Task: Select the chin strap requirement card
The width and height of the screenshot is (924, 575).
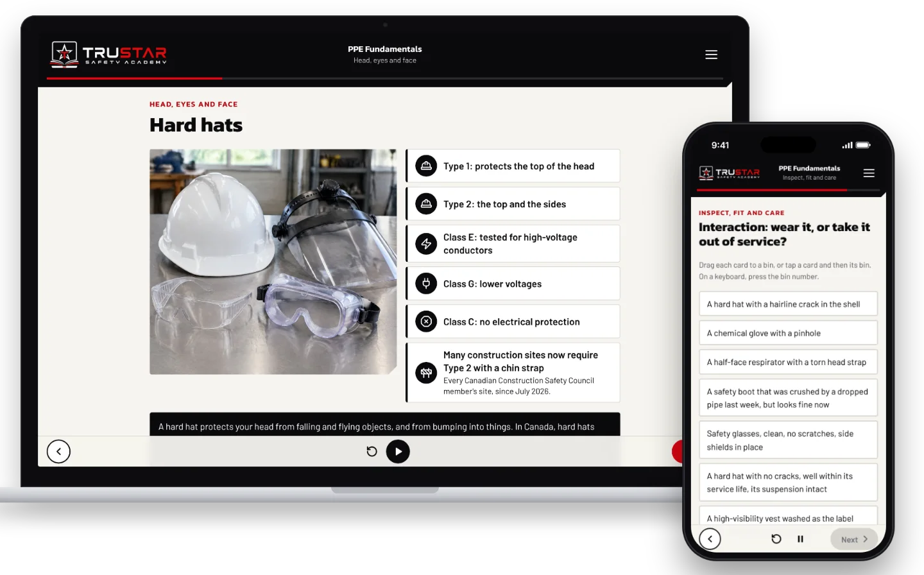Action: tap(513, 373)
